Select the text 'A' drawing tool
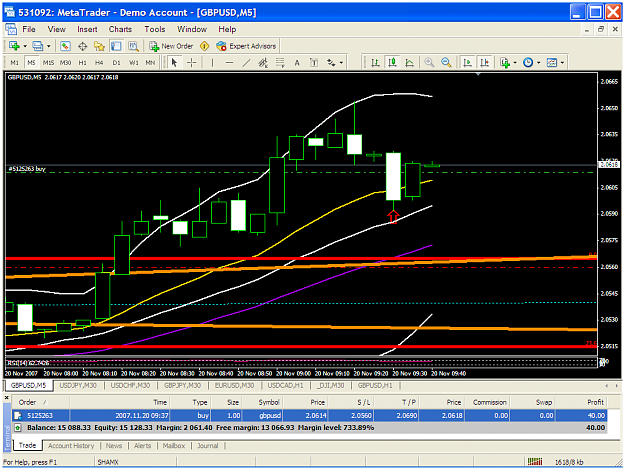 (x=297, y=63)
